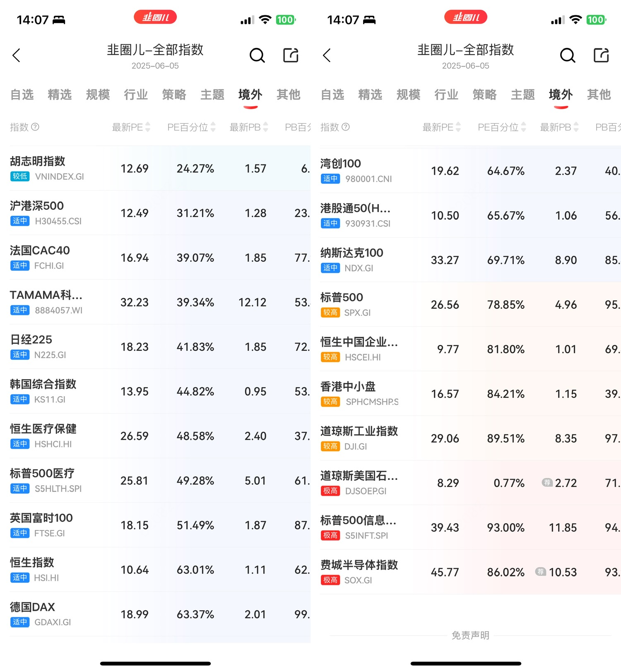Sort by 最新PB in left screen
The image size is (621, 672).
(249, 127)
